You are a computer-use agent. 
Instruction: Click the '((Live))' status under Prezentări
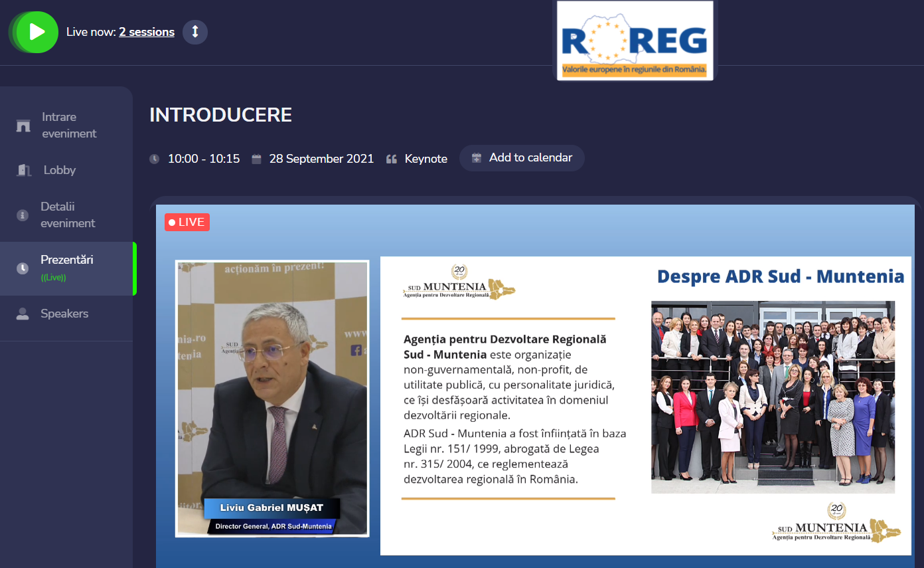click(53, 278)
